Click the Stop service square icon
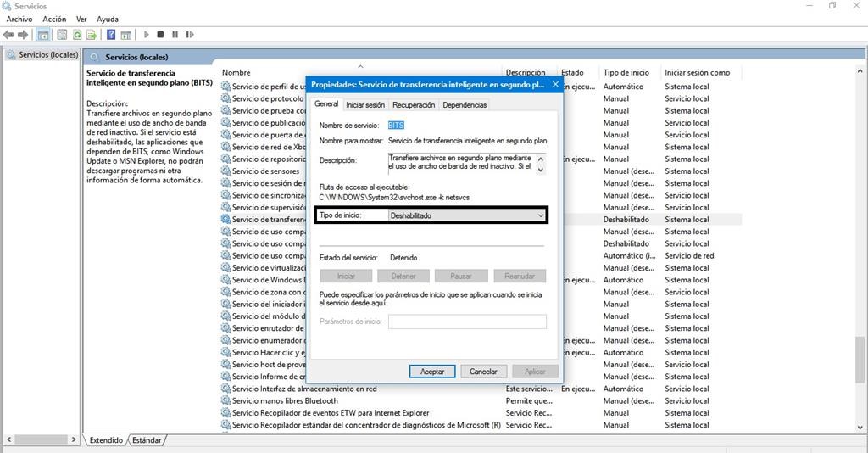The image size is (868, 453). (x=160, y=34)
